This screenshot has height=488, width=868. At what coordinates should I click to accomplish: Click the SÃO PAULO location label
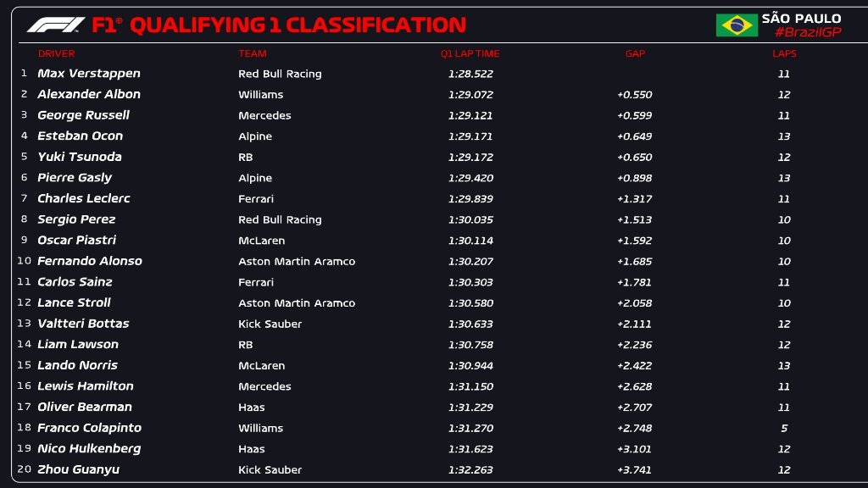click(801, 18)
